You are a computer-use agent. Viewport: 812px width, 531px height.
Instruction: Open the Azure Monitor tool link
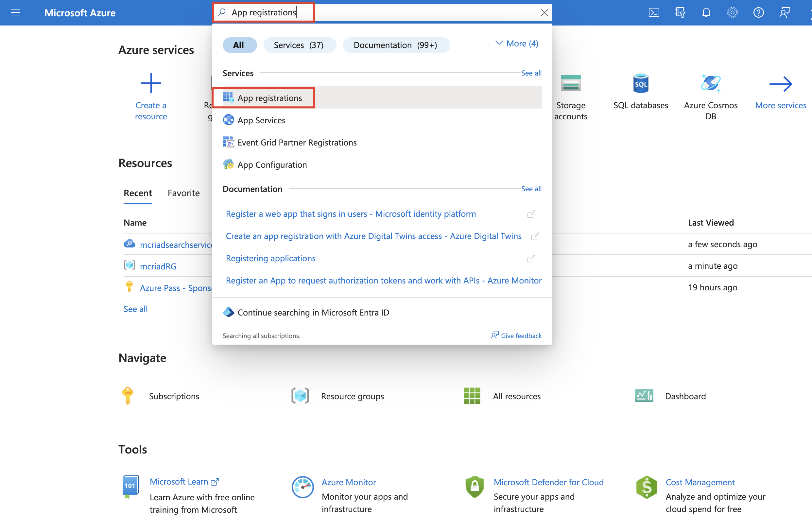[349, 482]
